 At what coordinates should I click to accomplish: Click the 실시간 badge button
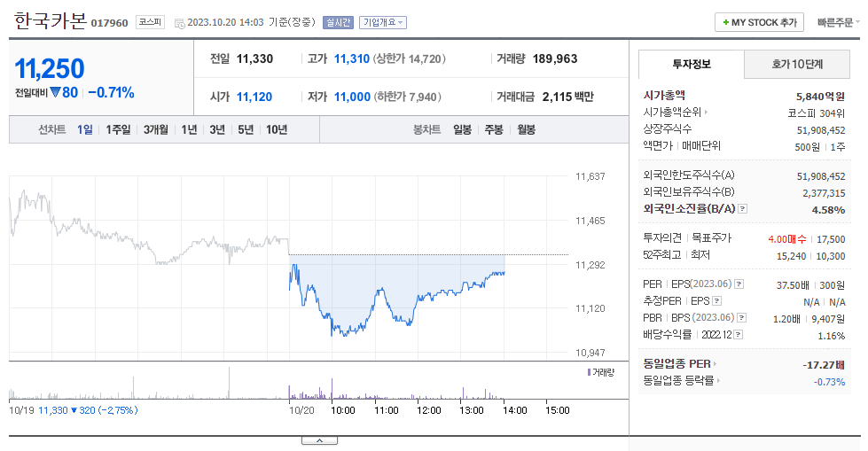click(x=338, y=22)
